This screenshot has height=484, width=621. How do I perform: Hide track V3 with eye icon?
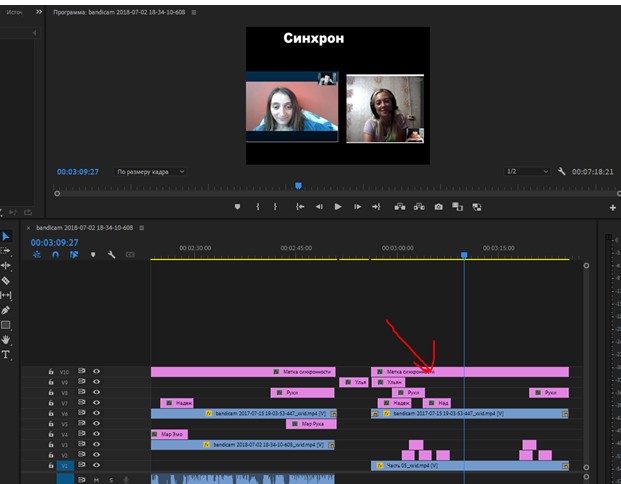point(96,444)
